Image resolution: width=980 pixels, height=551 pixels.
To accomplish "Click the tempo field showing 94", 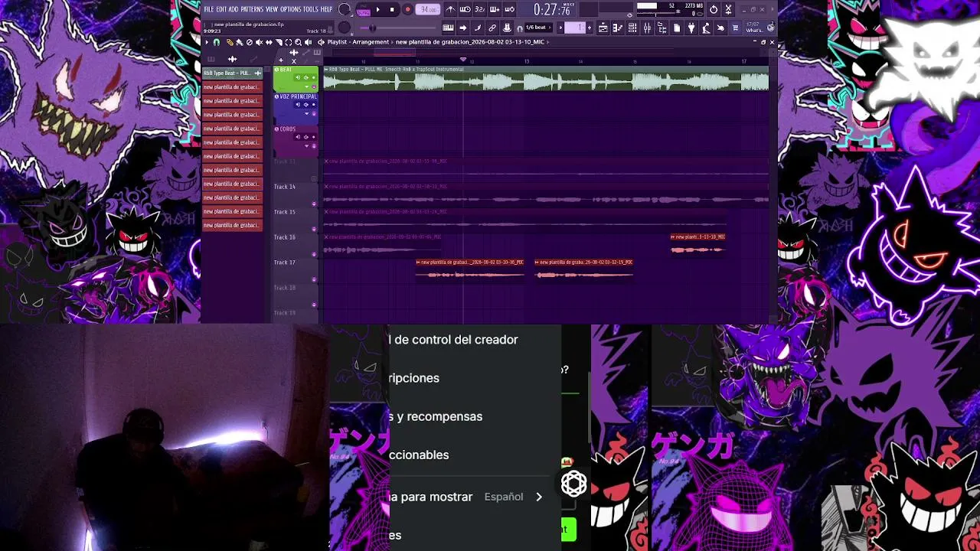I will coord(428,10).
